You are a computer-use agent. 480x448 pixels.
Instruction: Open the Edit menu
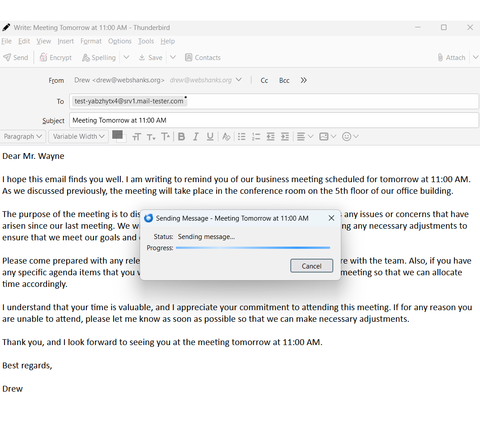pos(24,41)
